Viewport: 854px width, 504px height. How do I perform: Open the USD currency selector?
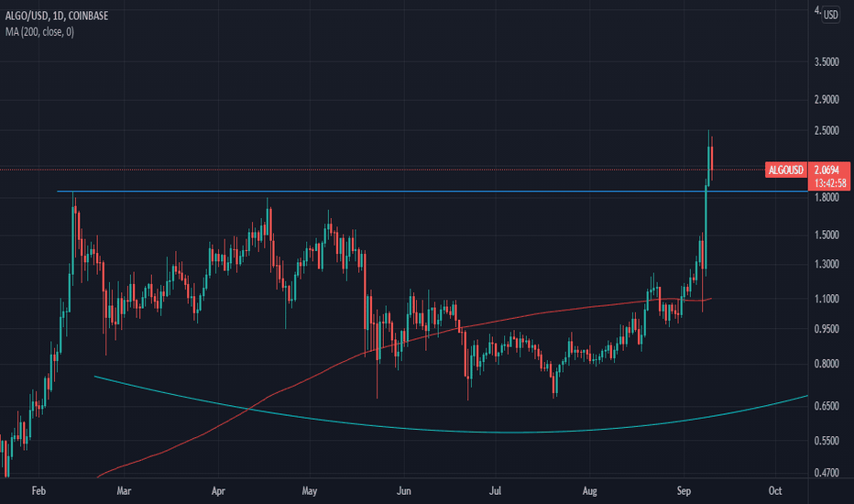pos(830,15)
